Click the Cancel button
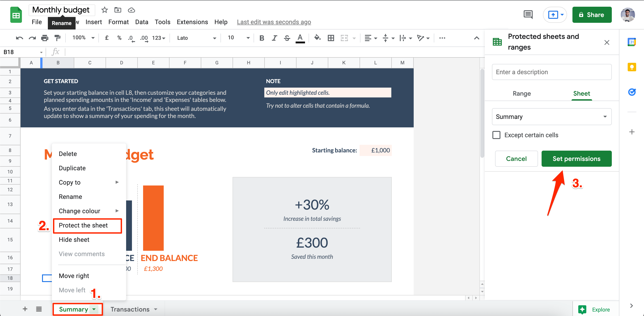Viewport: 644px width, 316px height. pyautogui.click(x=516, y=158)
